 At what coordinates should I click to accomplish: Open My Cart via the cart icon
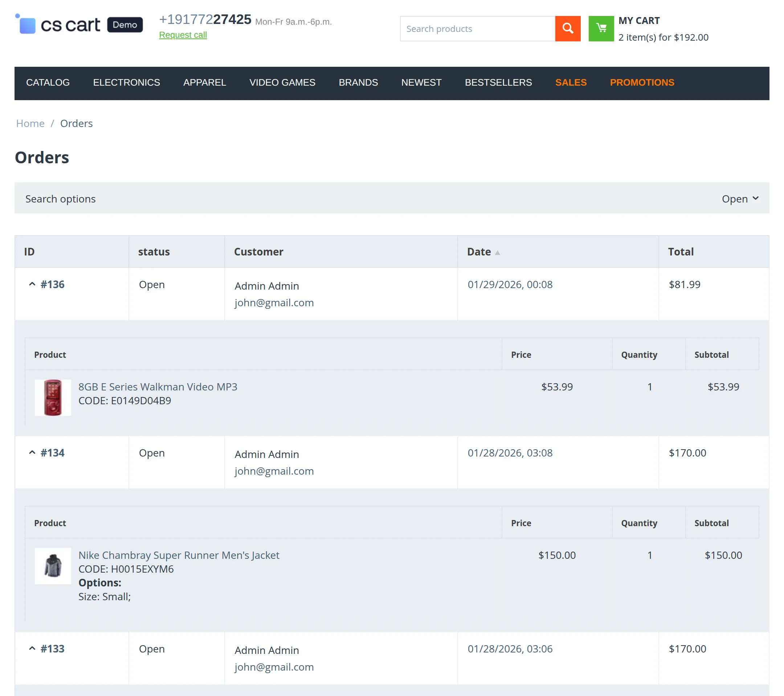coord(601,28)
